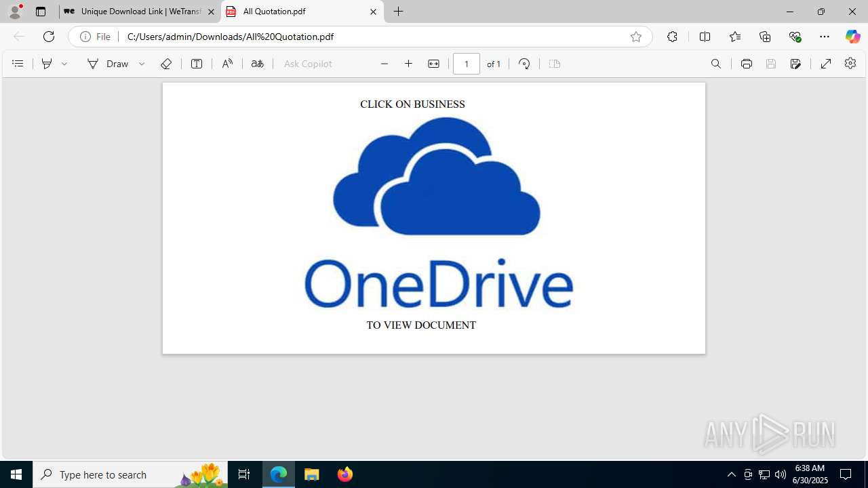Viewport: 868px width, 488px height.
Task: Click the TO VIEW DOCUMENT text
Action: pos(421,325)
